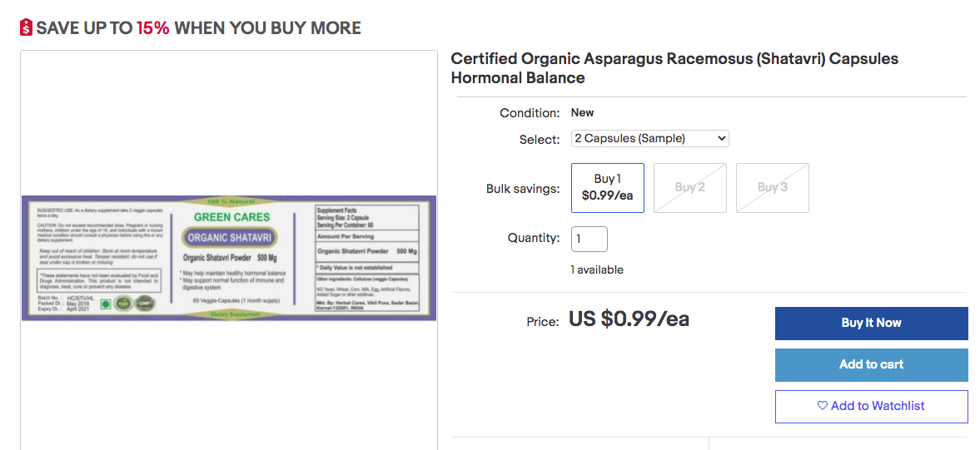980x450 pixels.
Task: Click the Add to Watchlist button
Action: coord(871,406)
